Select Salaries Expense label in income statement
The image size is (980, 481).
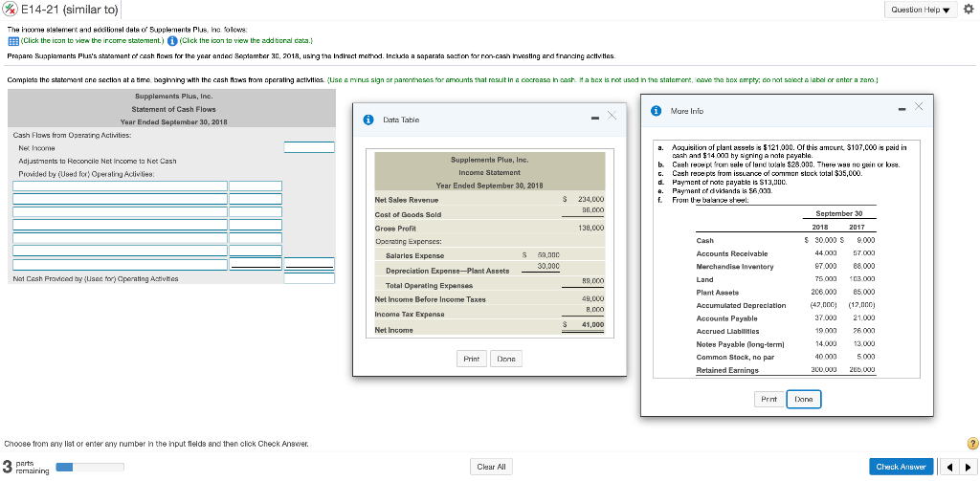coord(414,256)
